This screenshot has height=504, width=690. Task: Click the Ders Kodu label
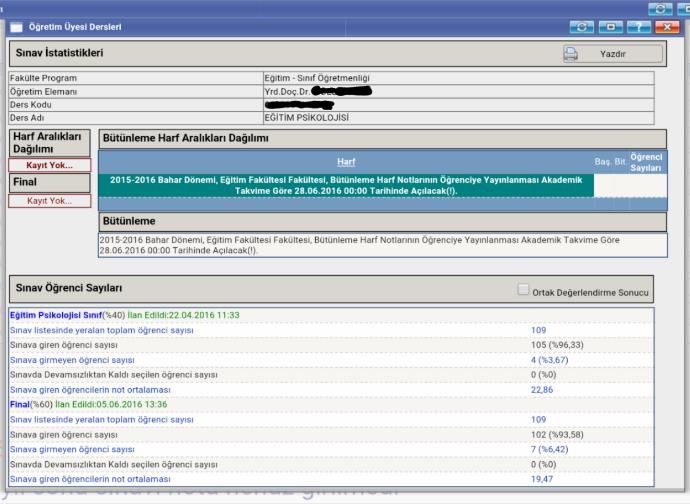[30, 105]
